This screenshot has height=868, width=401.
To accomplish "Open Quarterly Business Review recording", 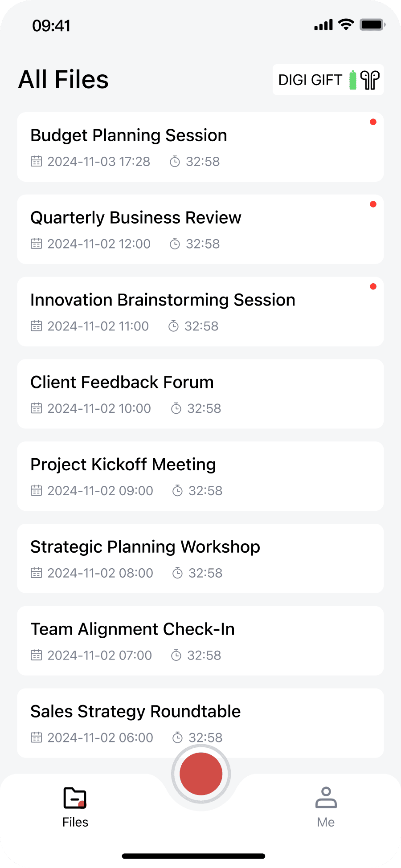I will click(x=200, y=229).
